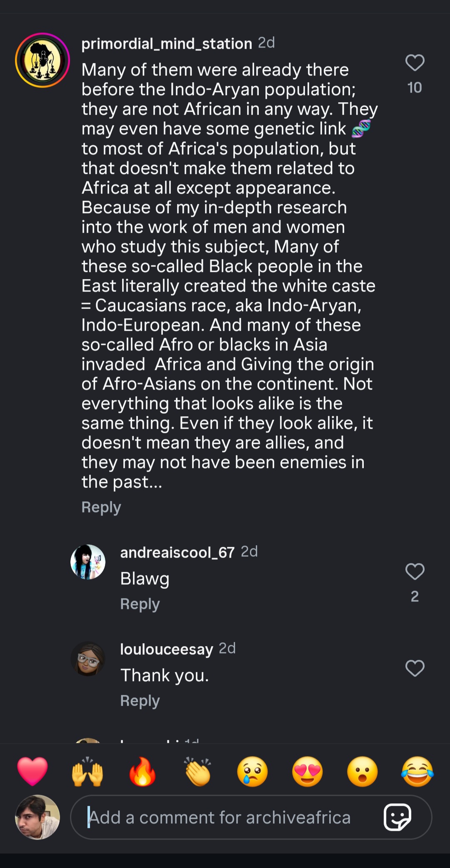Tap the raised hands emoji
Screen dimensions: 450x868
87,771
